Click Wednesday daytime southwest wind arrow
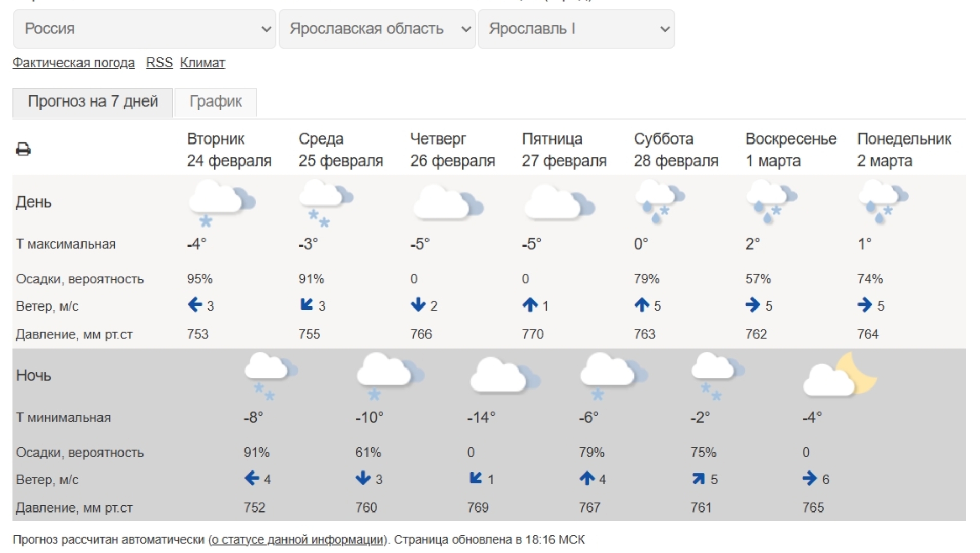Screen dimensions: 980x553 [307, 305]
